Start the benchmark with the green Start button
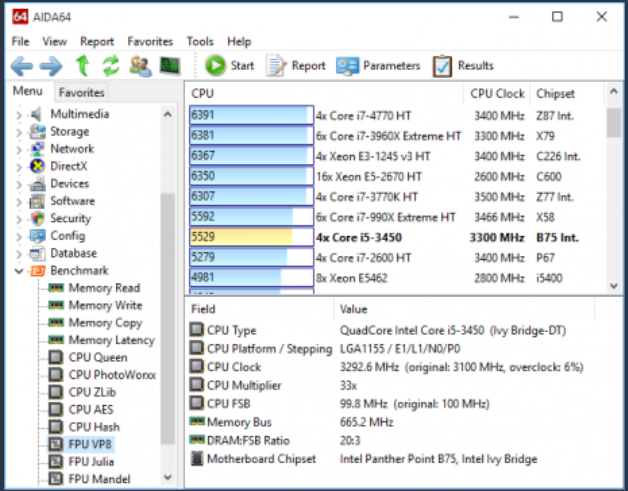The height and width of the screenshot is (491, 628). [x=229, y=65]
